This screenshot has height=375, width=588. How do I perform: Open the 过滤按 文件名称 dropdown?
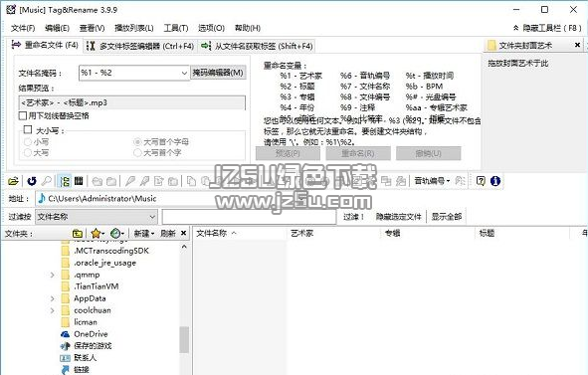tap(96, 217)
